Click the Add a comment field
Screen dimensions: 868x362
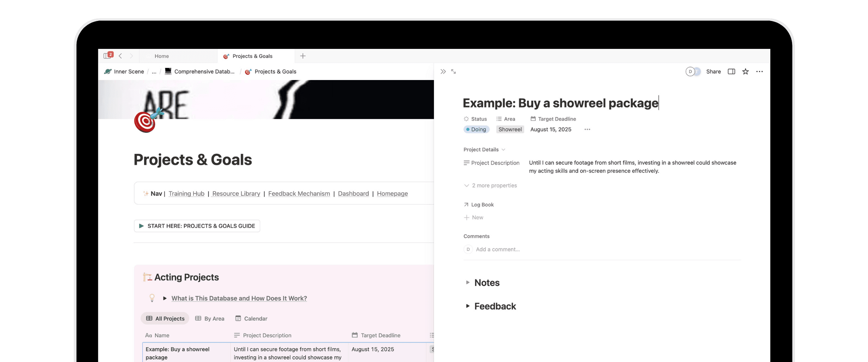tap(498, 249)
